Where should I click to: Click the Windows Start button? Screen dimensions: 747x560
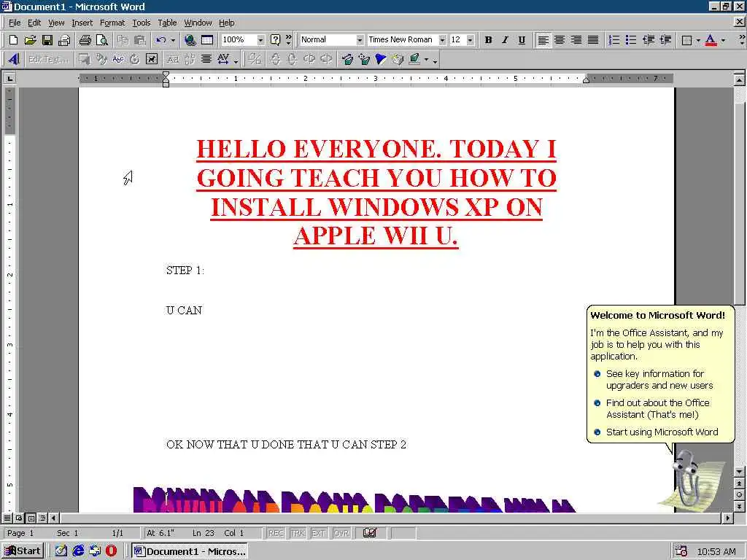(23, 551)
